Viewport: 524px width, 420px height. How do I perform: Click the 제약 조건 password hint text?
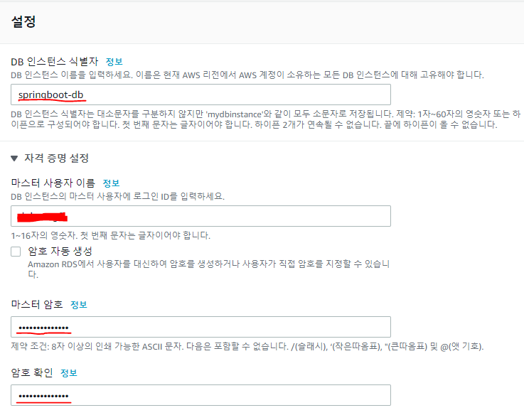(247, 346)
